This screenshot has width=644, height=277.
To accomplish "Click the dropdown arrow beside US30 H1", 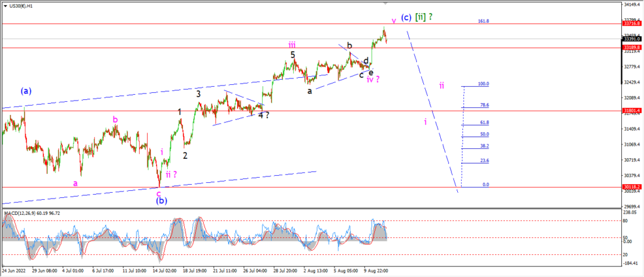I will tap(4, 6).
